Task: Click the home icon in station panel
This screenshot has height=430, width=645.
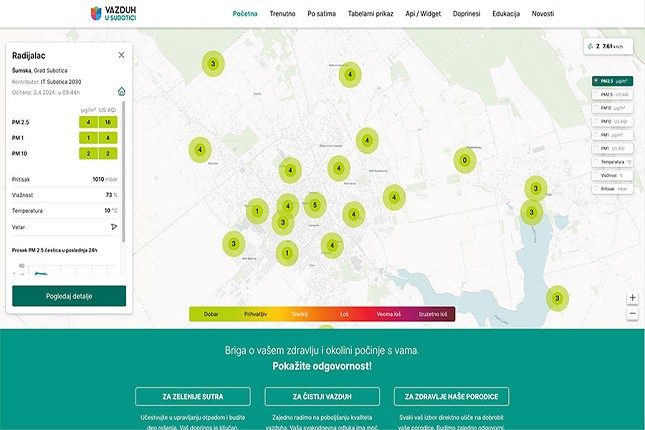Action: coord(121,91)
